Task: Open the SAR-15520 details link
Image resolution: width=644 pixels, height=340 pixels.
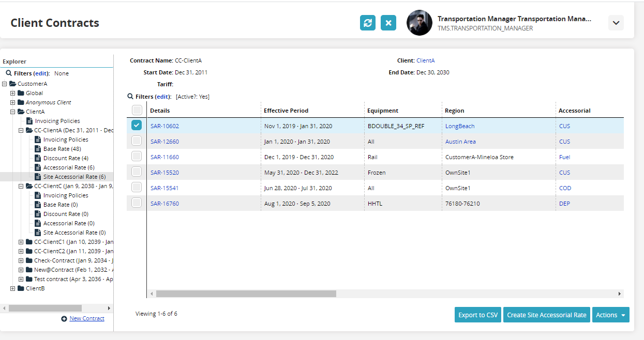Action: [164, 173]
